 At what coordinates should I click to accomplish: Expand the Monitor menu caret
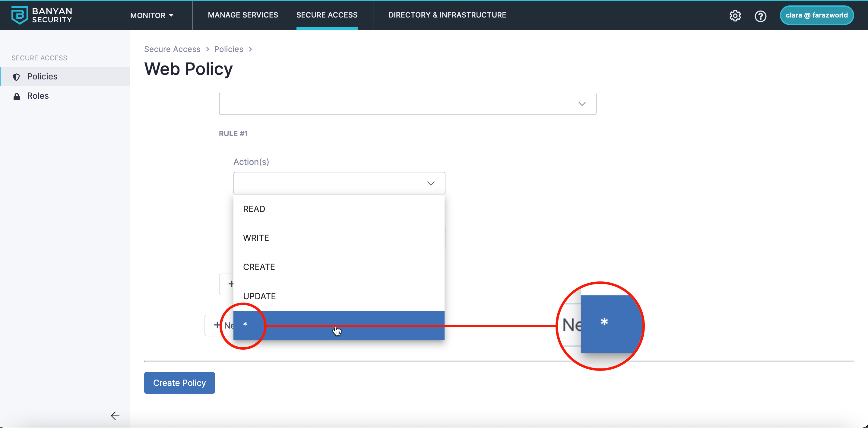[171, 15]
